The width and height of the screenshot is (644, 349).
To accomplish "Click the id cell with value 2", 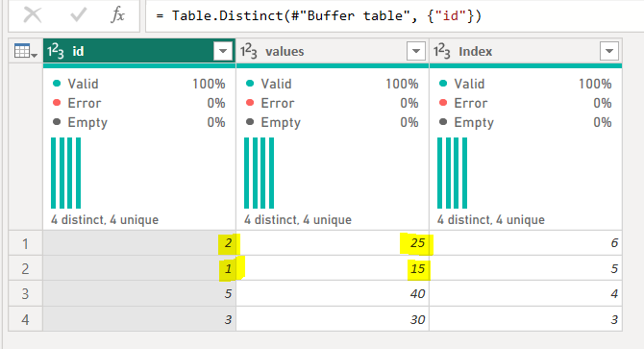I will (139, 243).
